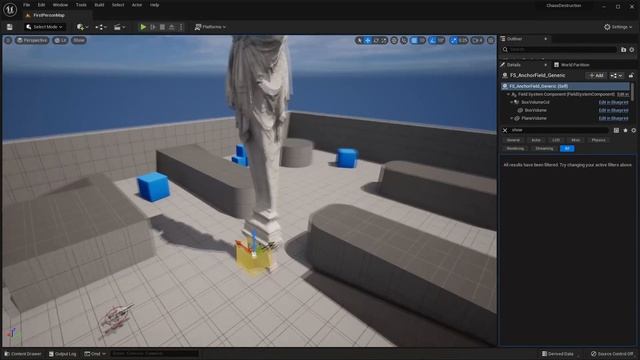This screenshot has height=360, width=640.
Task: Close the Outliner tab
Action: pos(545,39)
